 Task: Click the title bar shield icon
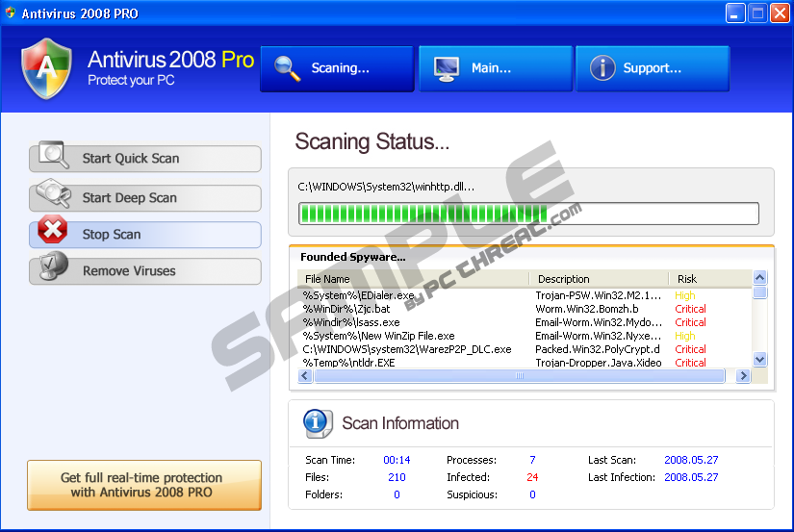(11, 13)
